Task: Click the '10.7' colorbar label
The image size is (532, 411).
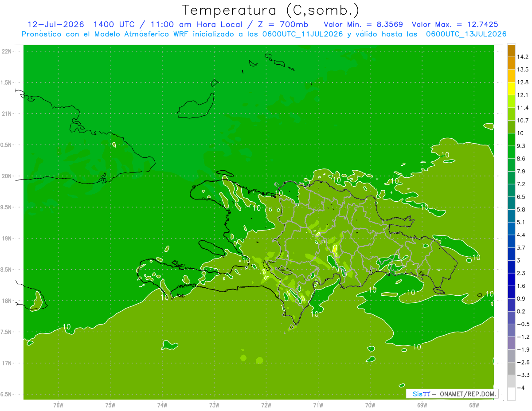Action: pyautogui.click(x=523, y=121)
